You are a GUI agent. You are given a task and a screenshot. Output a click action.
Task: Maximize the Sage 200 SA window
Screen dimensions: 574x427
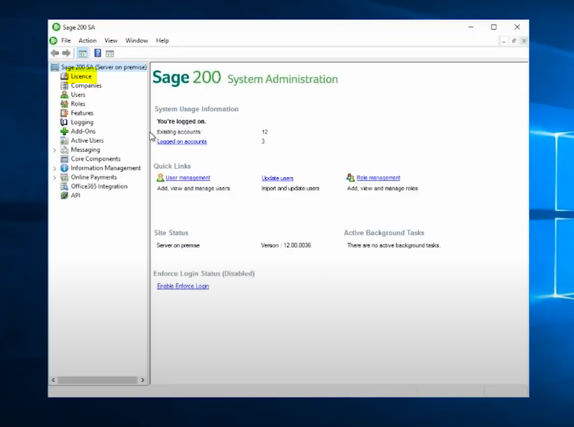(x=494, y=27)
